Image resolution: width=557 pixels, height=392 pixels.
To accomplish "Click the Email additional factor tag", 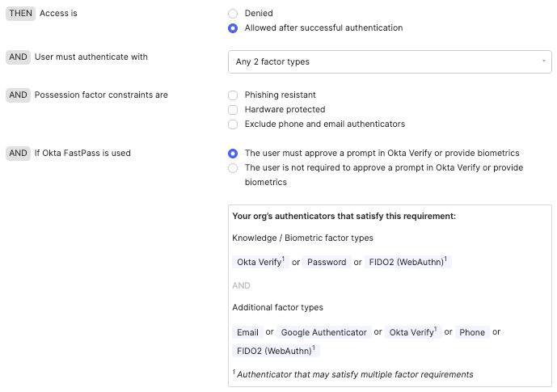I will (247, 332).
